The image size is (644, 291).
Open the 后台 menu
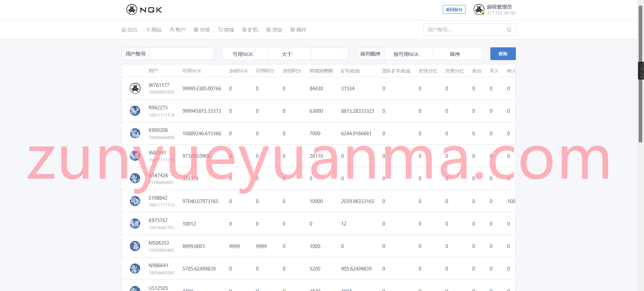(129, 30)
